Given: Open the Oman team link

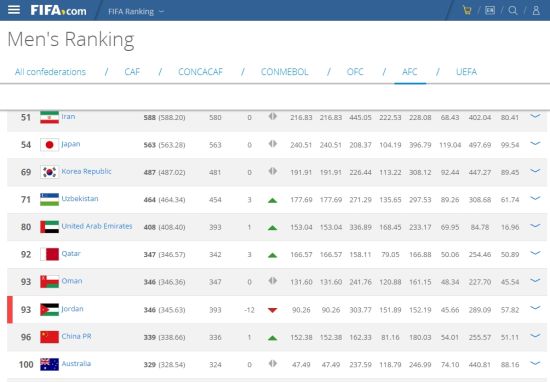Looking at the screenshot, I should coord(72,281).
